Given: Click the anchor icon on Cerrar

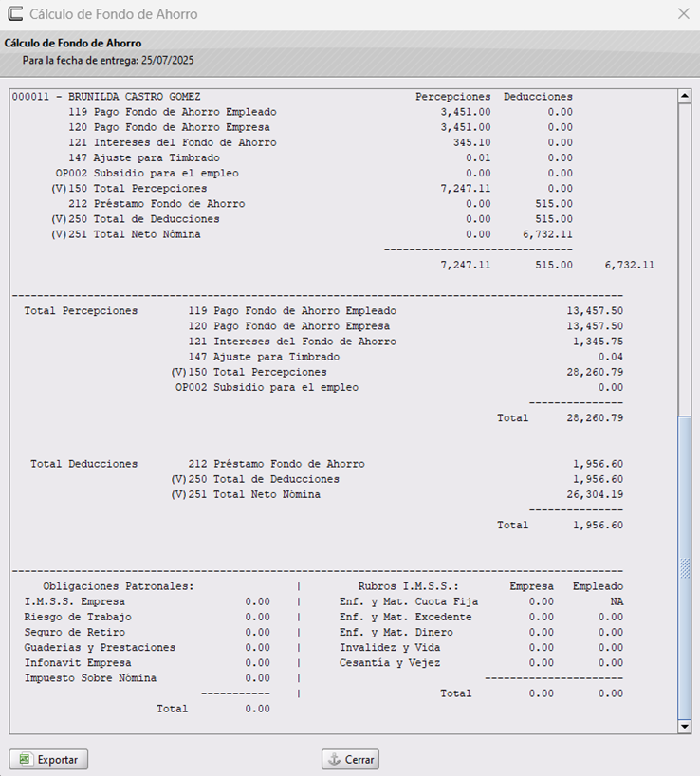Looking at the screenshot, I should (x=335, y=759).
